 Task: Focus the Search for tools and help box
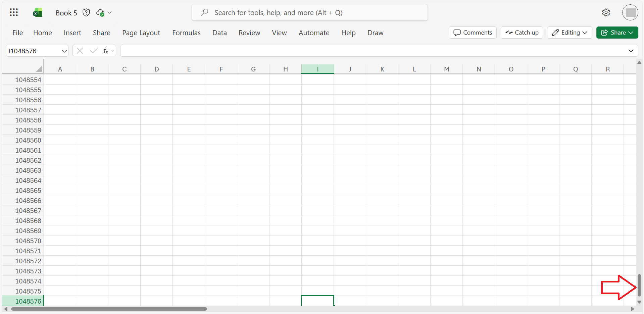(x=309, y=13)
